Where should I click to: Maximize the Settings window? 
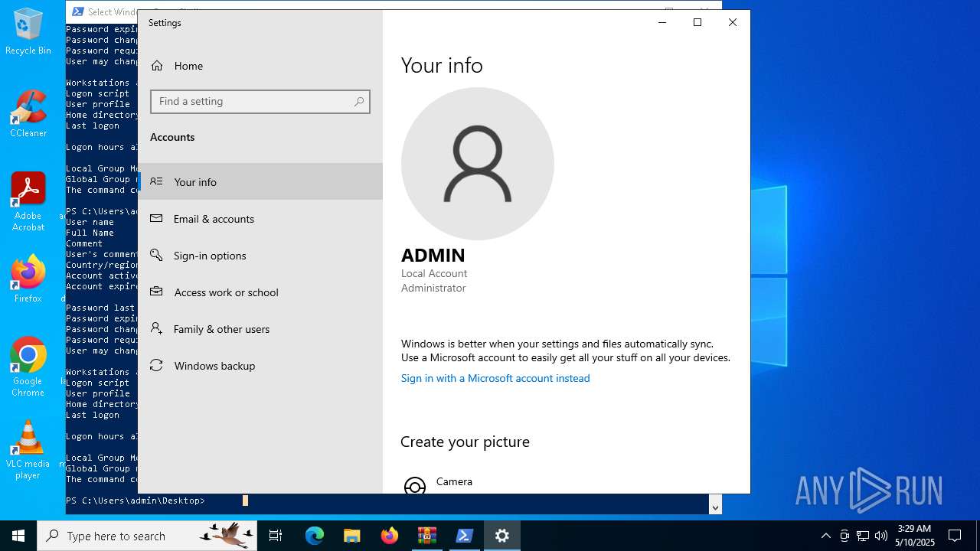pyautogui.click(x=697, y=22)
